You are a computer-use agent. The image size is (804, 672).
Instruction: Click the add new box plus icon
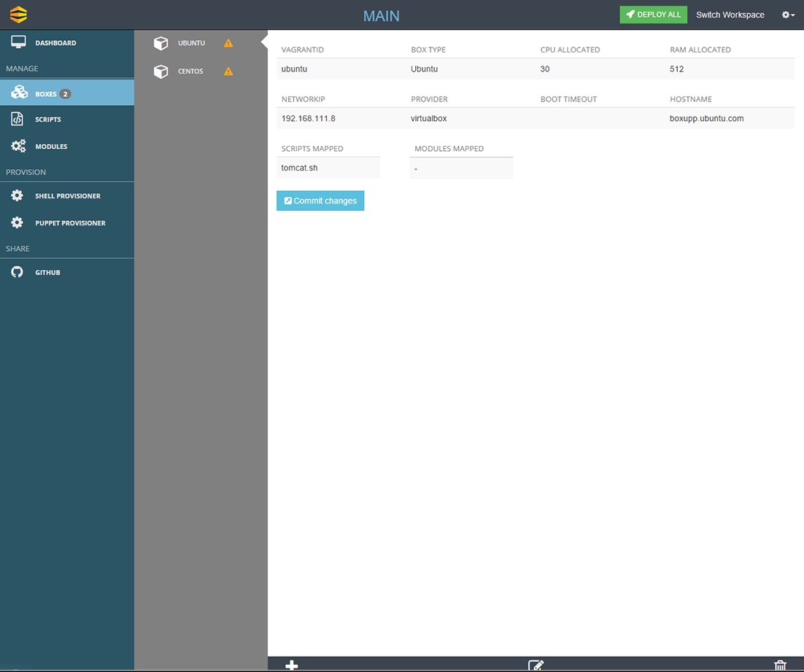292,665
